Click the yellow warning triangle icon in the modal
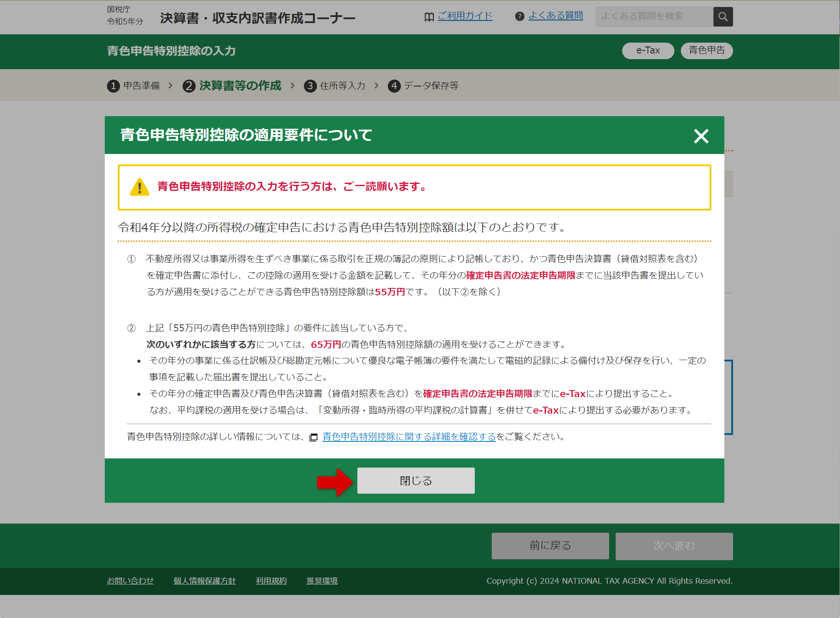The image size is (840, 618). click(x=139, y=186)
